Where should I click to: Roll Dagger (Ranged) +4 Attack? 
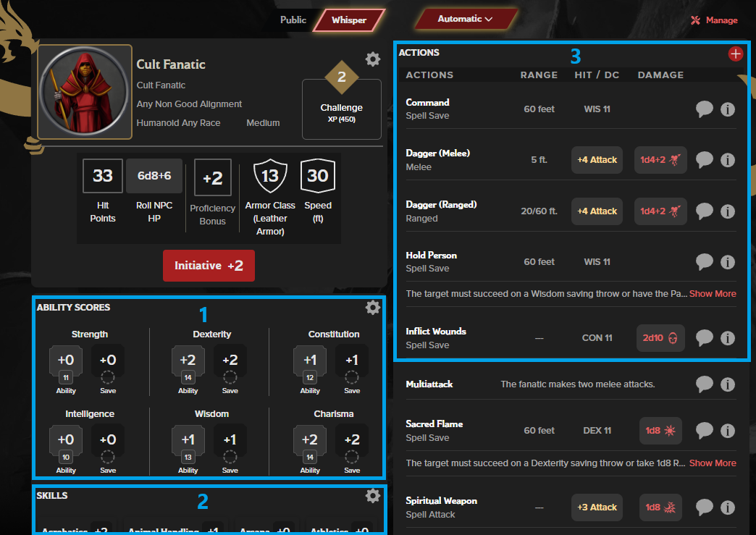pos(597,211)
